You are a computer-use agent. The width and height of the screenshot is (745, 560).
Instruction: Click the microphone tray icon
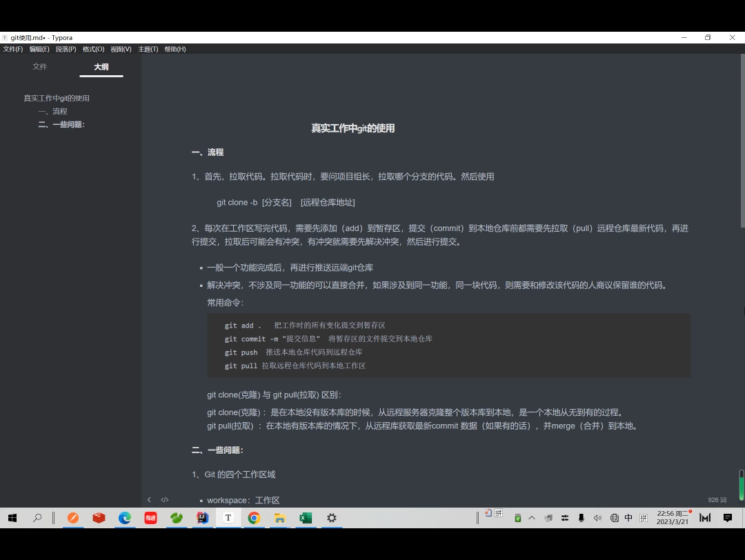pos(581,518)
